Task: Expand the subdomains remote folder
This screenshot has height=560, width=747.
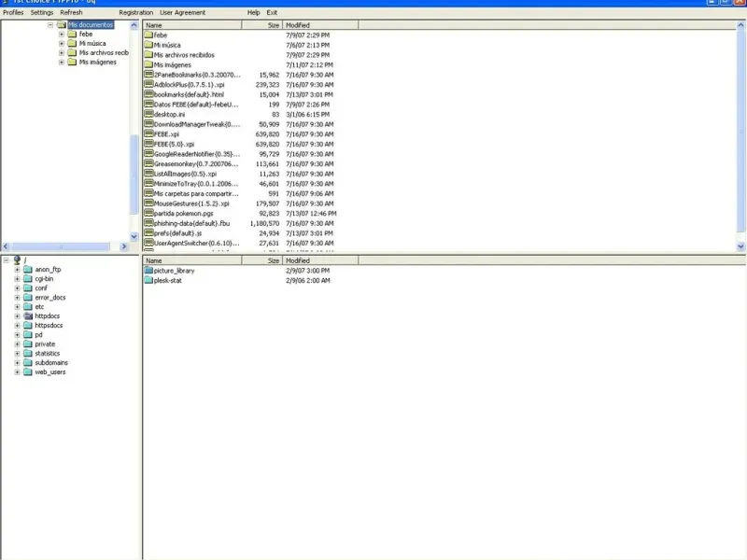Action: [17, 363]
